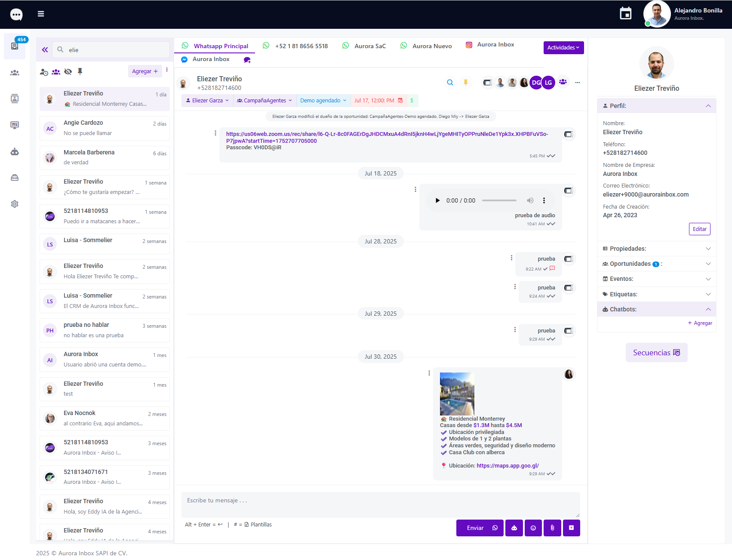Switch to Aurora Nuevo tab
The image size is (732, 560).
click(426, 46)
